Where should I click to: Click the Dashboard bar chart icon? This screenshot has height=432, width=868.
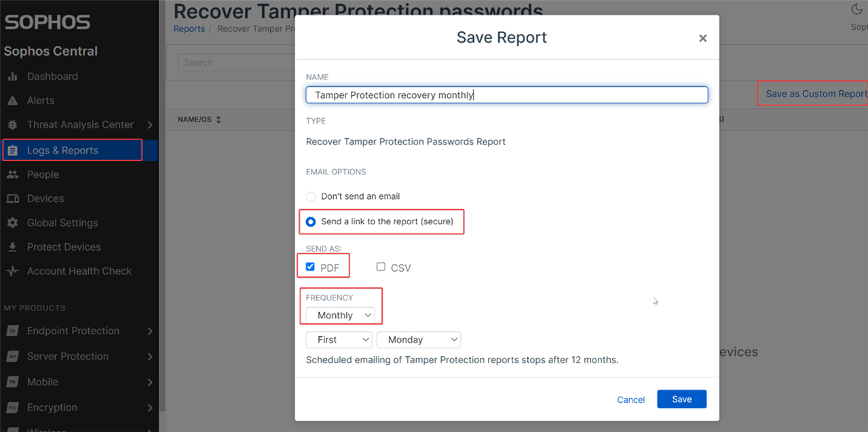[12, 77]
